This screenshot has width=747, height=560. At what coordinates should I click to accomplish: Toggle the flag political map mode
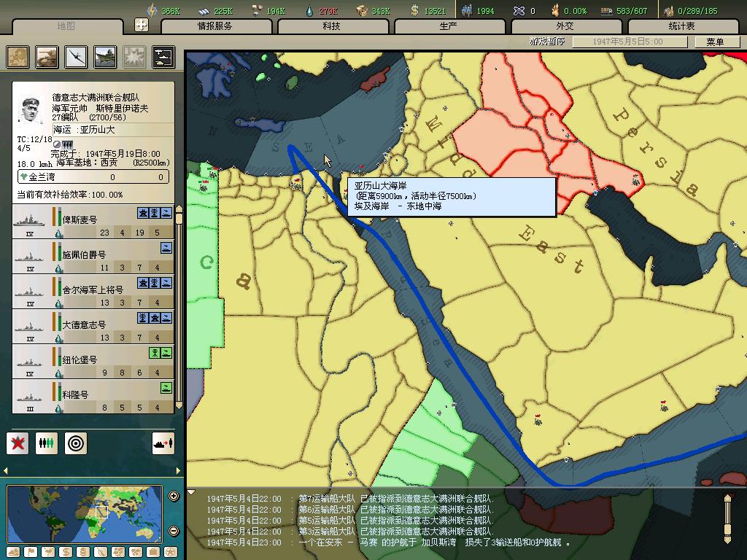(29, 552)
